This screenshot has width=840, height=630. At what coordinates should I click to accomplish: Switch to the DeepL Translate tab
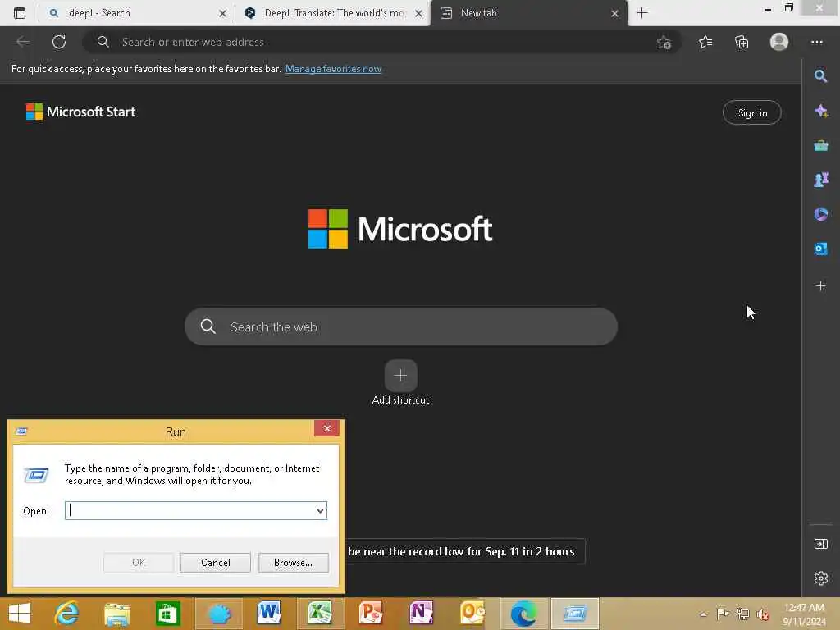coord(333,13)
